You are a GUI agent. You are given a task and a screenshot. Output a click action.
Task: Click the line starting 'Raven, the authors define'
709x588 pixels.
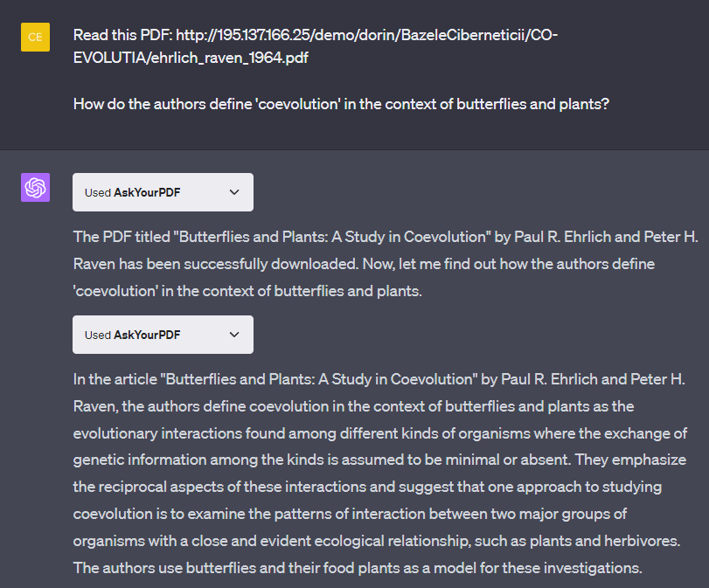coord(353,406)
